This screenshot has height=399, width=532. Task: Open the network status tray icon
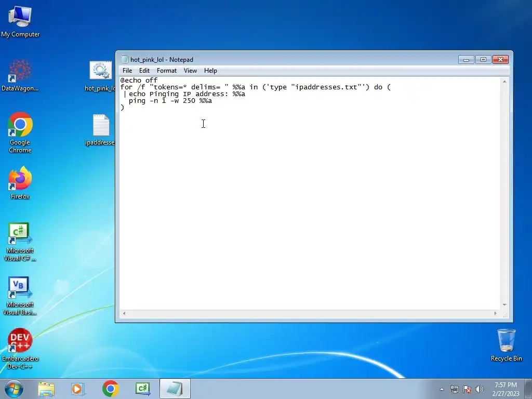tap(454, 389)
